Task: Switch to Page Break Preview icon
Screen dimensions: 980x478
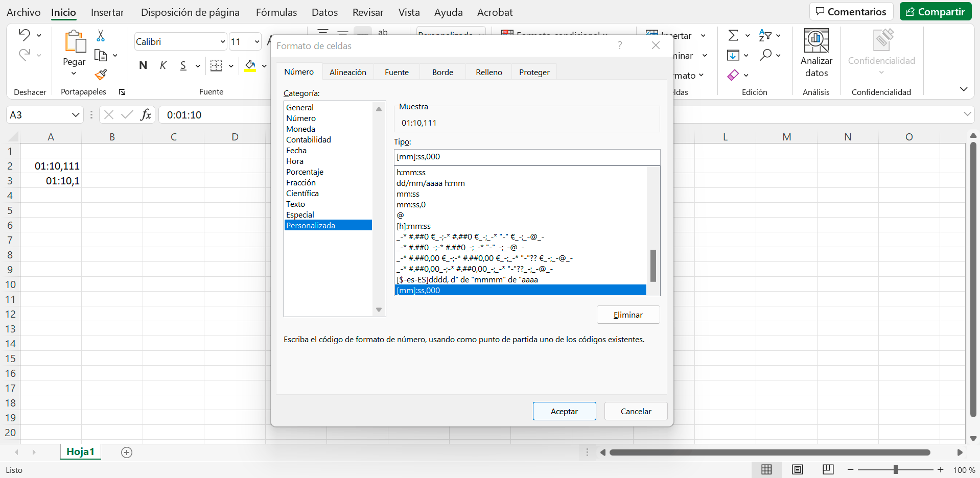Action: click(828, 470)
